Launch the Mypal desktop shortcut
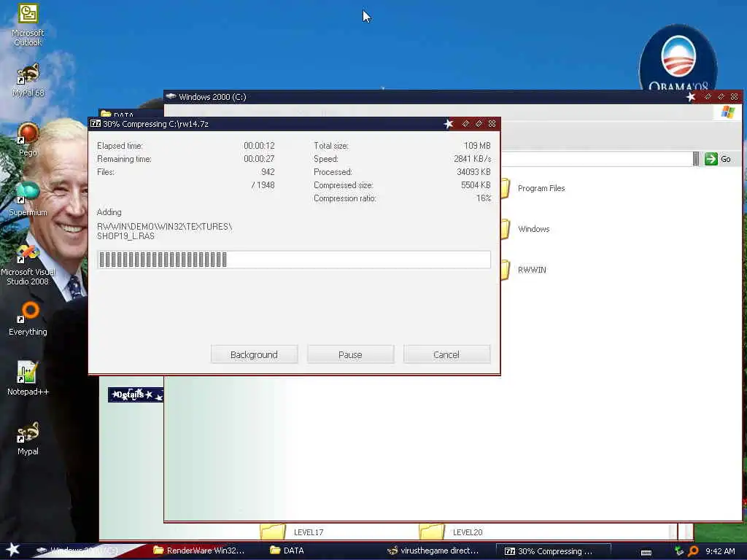The image size is (747, 560). pyautogui.click(x=28, y=438)
